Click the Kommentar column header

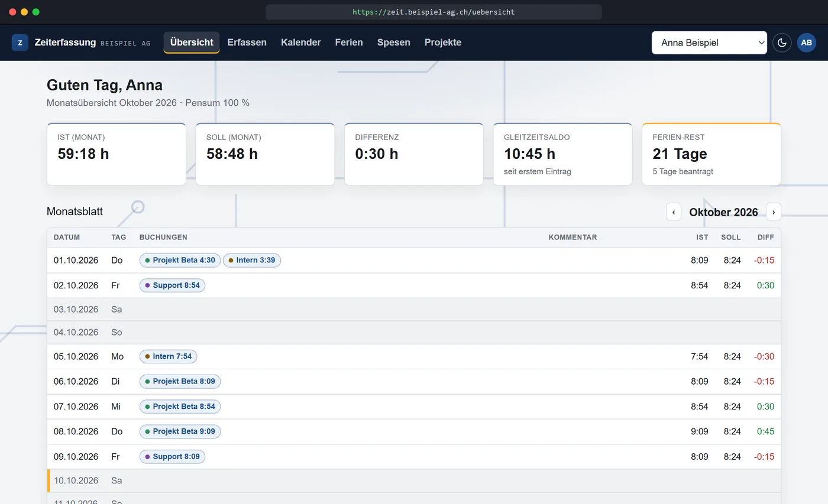click(573, 238)
